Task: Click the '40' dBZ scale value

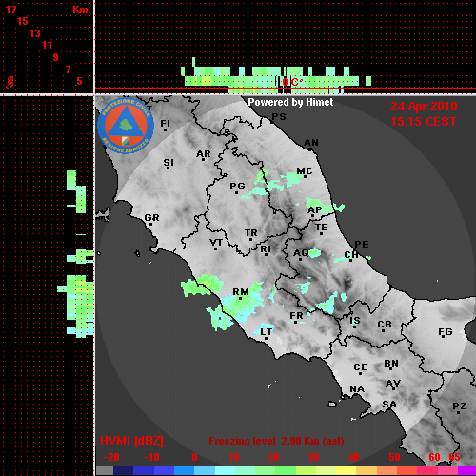Action: coord(353,457)
